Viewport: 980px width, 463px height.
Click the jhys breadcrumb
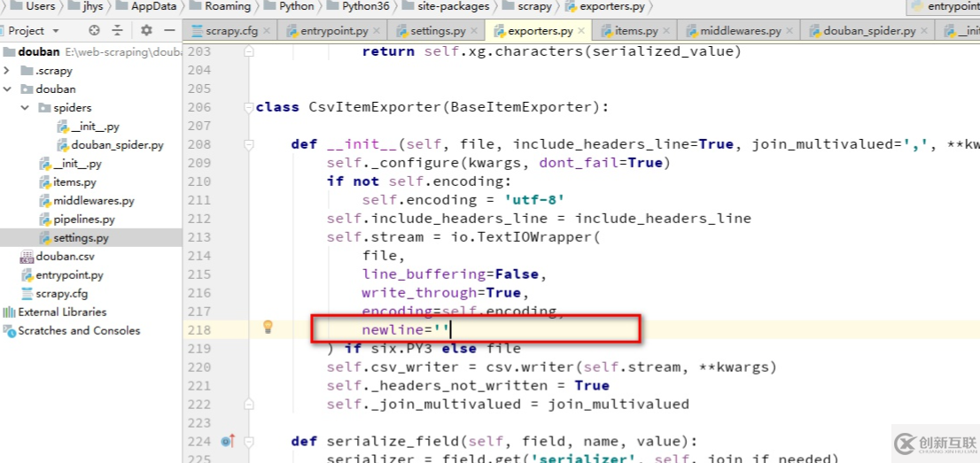pos(84,6)
